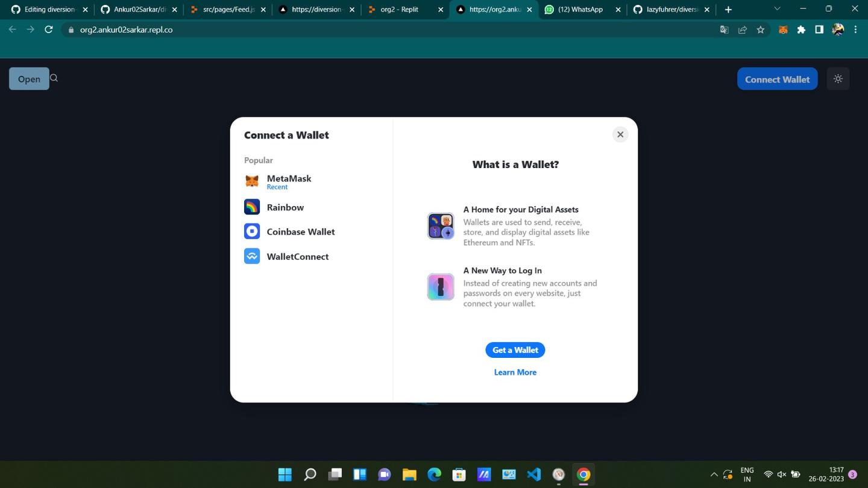Viewport: 868px width, 488px height.
Task: Open Microsoft Store from taskbar
Action: (459, 475)
